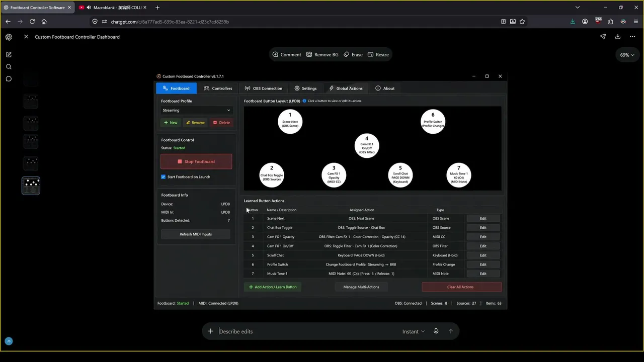Click the Stop Footboard button
The height and width of the screenshot is (362, 644).
(196, 161)
